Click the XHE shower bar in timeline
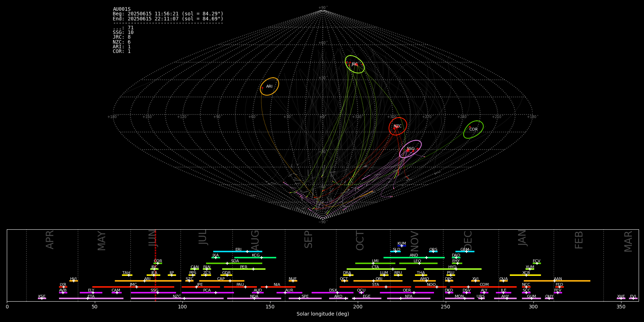 [x=621, y=298]
